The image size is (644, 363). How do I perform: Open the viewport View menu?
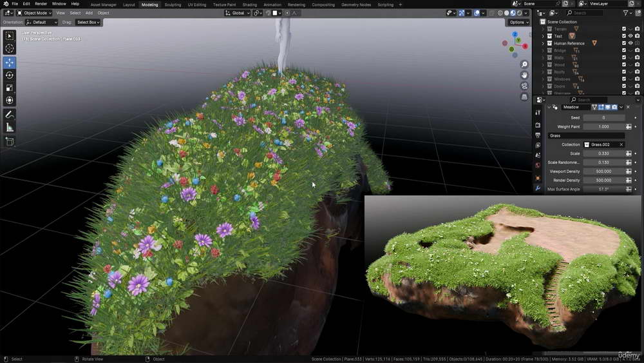pyautogui.click(x=61, y=13)
